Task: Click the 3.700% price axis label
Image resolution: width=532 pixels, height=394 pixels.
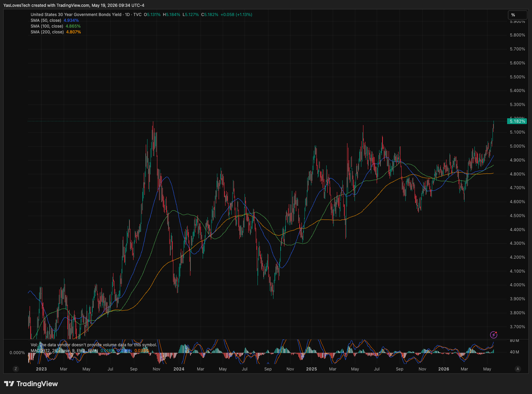Action: [518, 327]
